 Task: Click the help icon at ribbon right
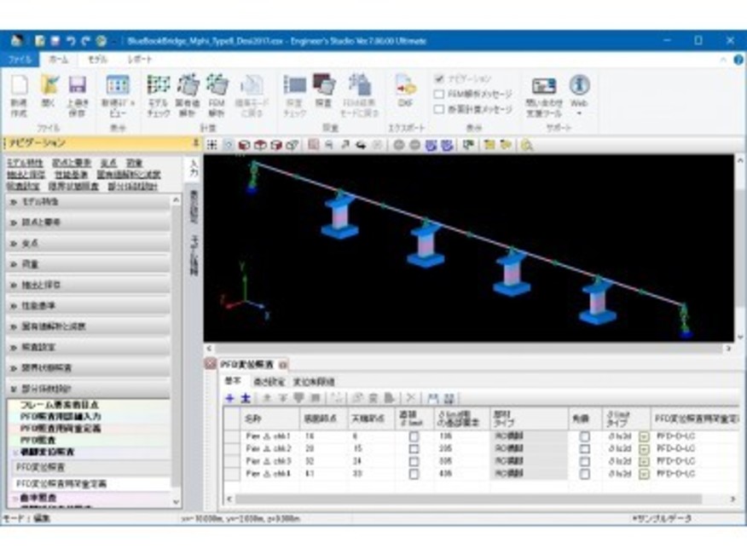tap(738, 60)
